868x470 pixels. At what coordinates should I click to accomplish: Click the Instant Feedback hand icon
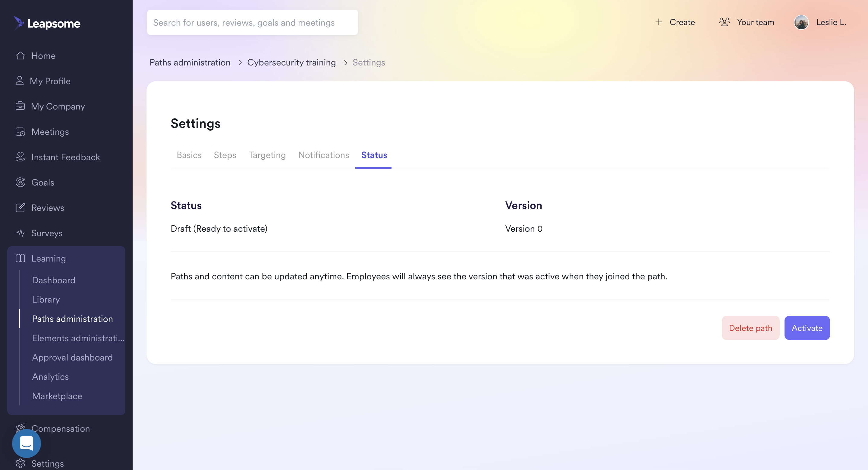coord(20,157)
